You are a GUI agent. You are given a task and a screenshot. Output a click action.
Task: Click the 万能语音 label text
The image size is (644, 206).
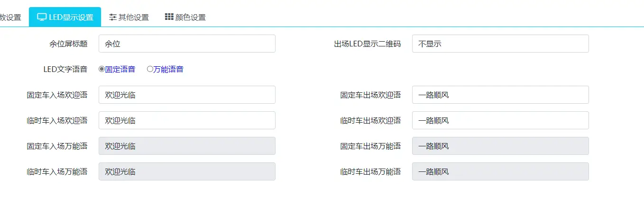168,69
